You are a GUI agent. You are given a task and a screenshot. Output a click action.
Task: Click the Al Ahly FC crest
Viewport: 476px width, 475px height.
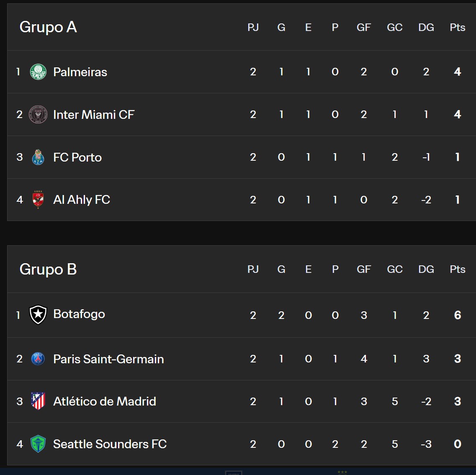tap(38, 199)
